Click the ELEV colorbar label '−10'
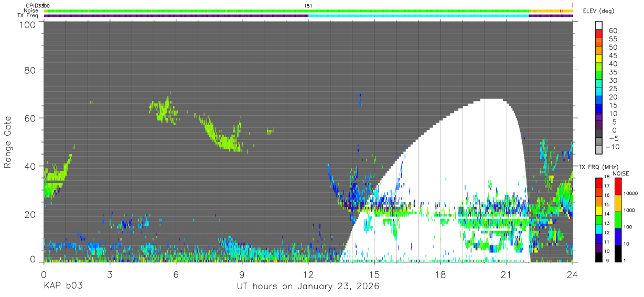This screenshot has width=644, height=297. pos(611,146)
